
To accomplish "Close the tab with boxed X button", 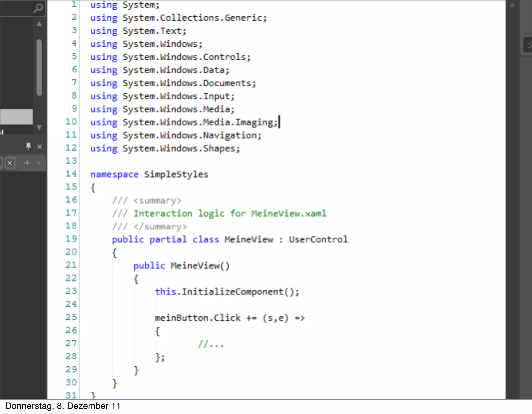I will [10, 163].
